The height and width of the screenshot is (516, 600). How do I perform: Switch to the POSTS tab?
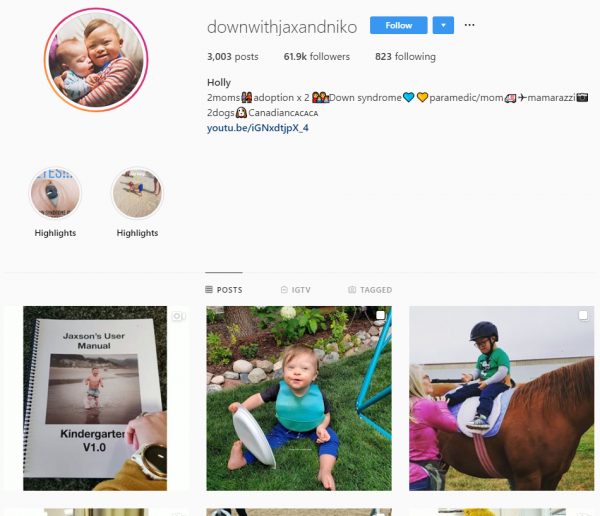coord(224,290)
